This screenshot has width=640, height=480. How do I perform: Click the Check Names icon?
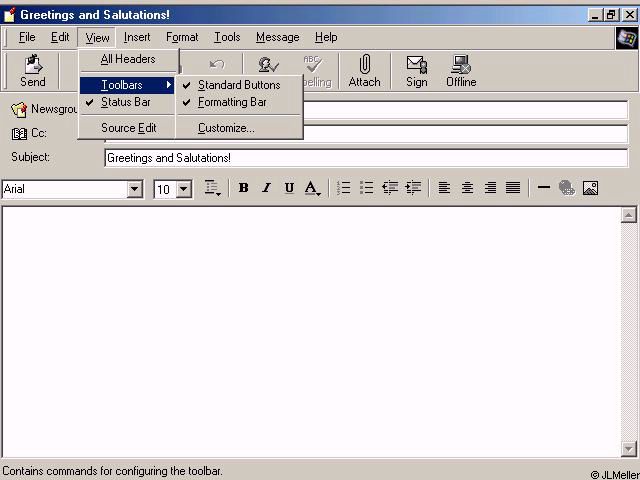click(269, 64)
